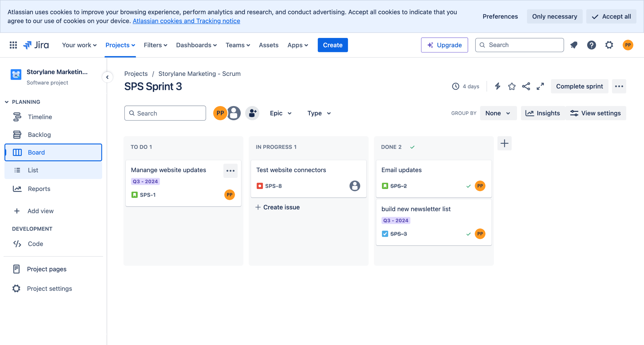
Task: Collapse the PLANNING section
Action: [7, 102]
